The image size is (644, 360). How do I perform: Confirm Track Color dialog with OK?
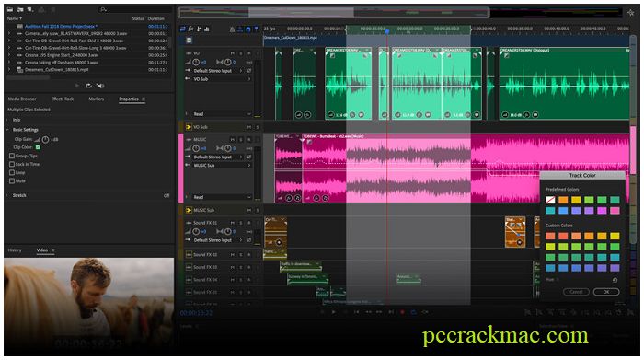pos(605,291)
